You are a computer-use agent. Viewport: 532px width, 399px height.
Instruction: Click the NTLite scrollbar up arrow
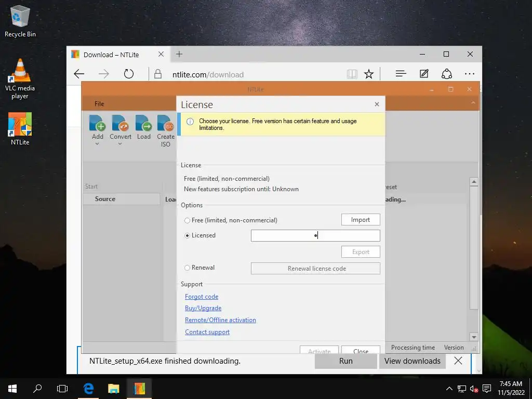474,182
